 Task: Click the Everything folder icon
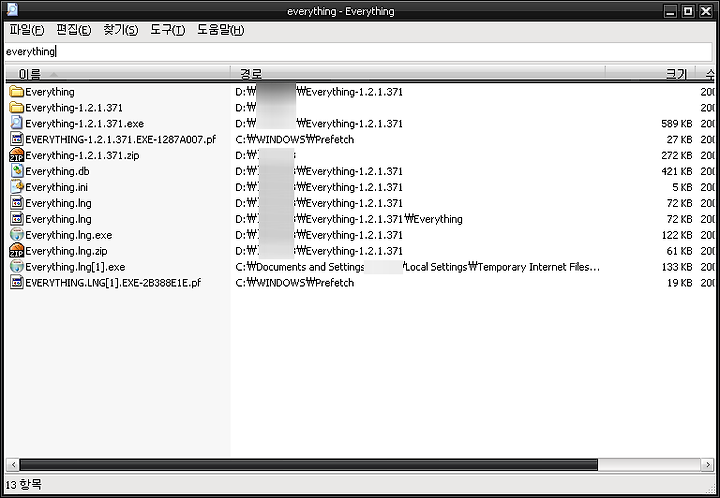coord(17,92)
